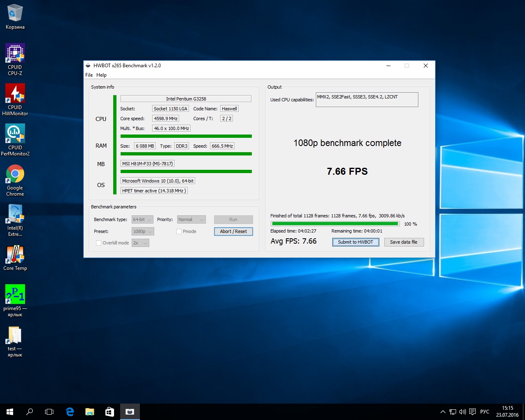Click the taskbar clock showing 15:15
The width and height of the screenshot is (525, 420).
tap(507, 412)
